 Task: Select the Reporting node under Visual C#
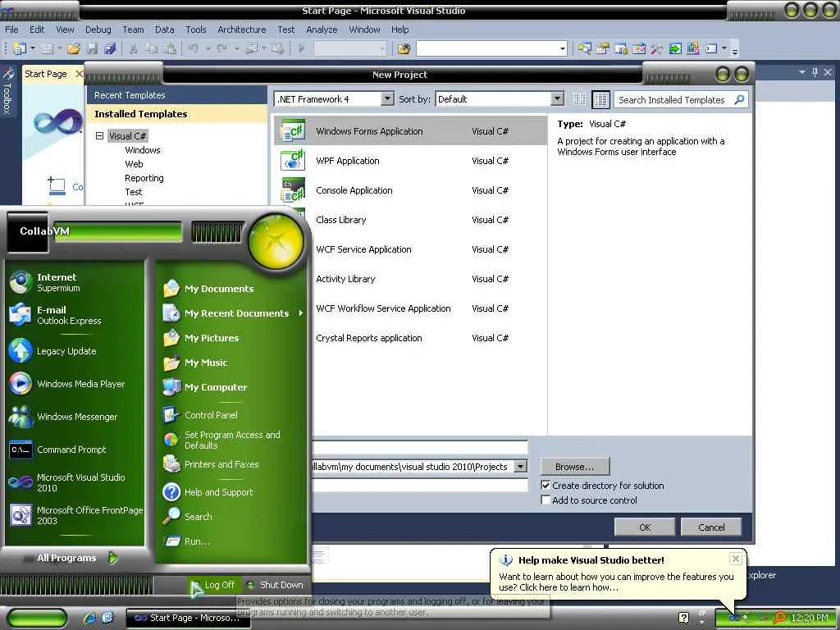(x=144, y=178)
